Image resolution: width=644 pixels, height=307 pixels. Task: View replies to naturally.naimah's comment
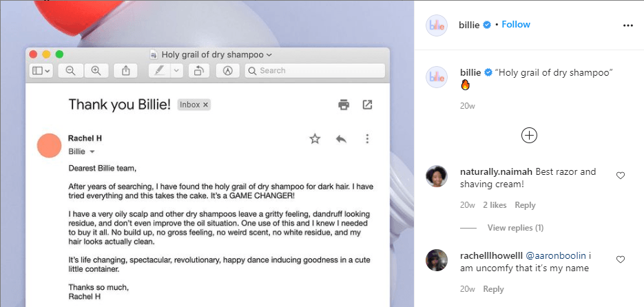pyautogui.click(x=515, y=228)
